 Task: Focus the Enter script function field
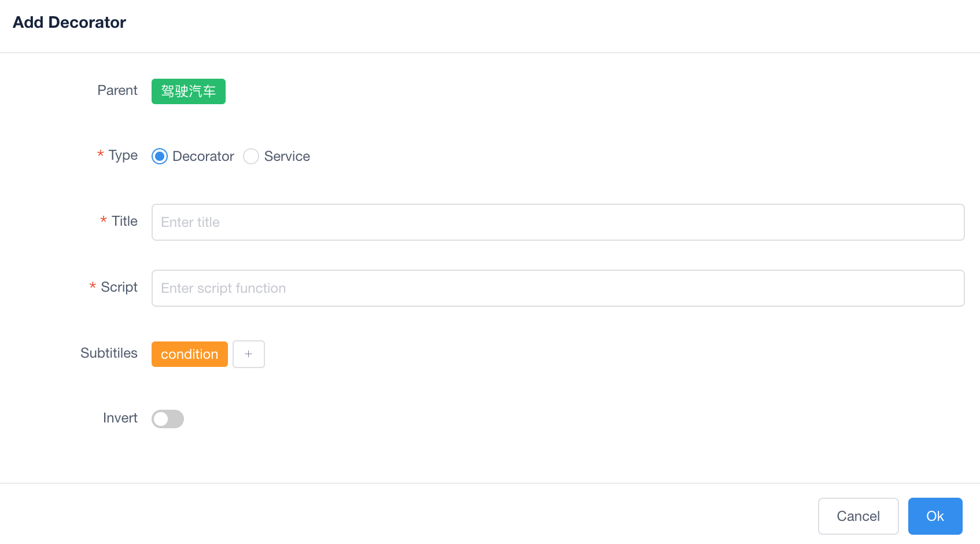pos(557,288)
